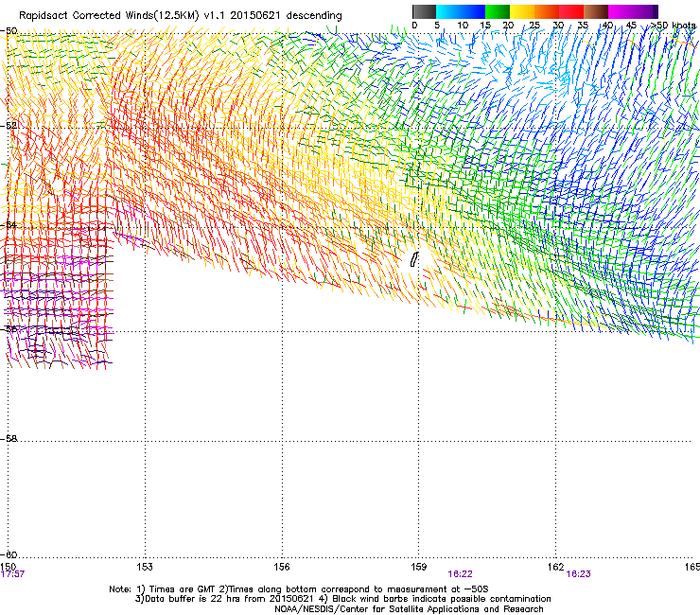Image resolution: width=700 pixels, height=615 pixels.
Task: Click the '>50 knots' legend label
Action: pyautogui.click(x=673, y=26)
